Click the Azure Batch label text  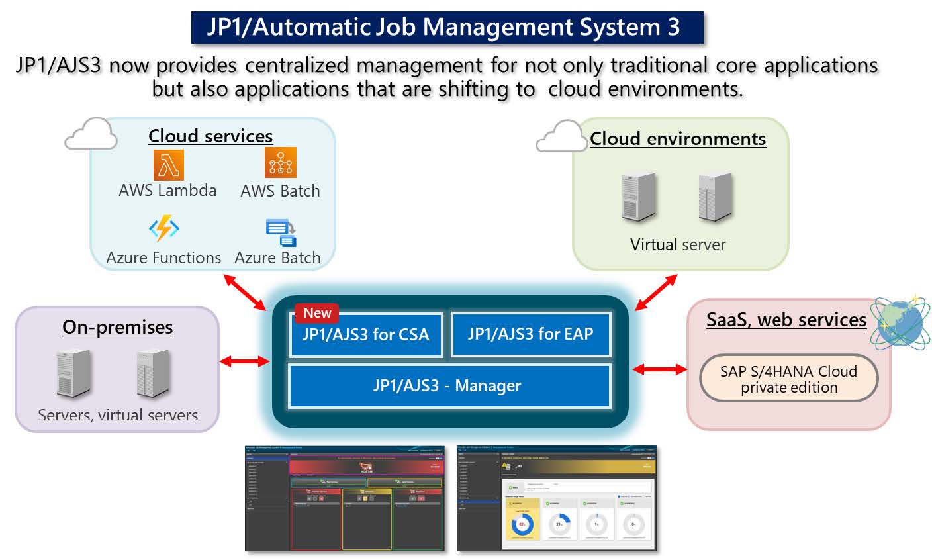pyautogui.click(x=277, y=257)
